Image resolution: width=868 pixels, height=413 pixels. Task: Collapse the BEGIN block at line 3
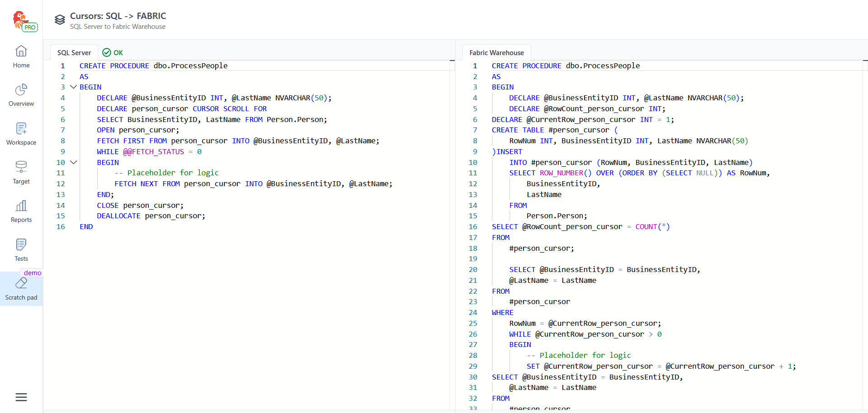click(x=73, y=87)
